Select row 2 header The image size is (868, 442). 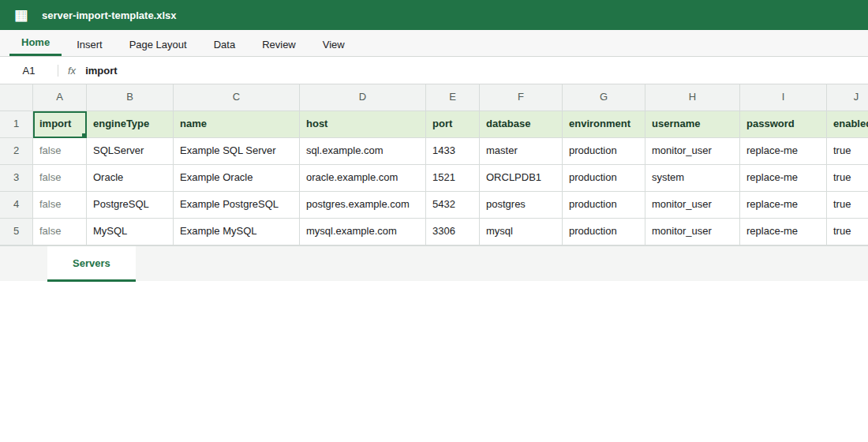coord(16,151)
